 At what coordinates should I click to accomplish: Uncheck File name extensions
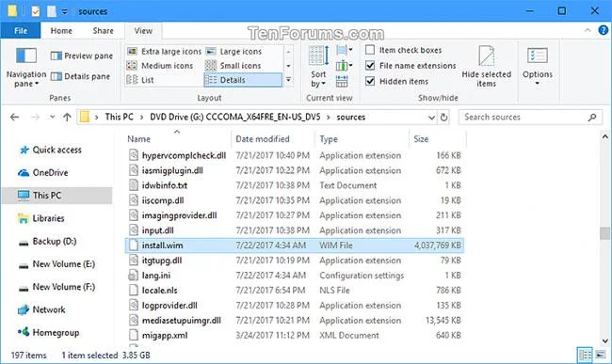pyautogui.click(x=370, y=66)
